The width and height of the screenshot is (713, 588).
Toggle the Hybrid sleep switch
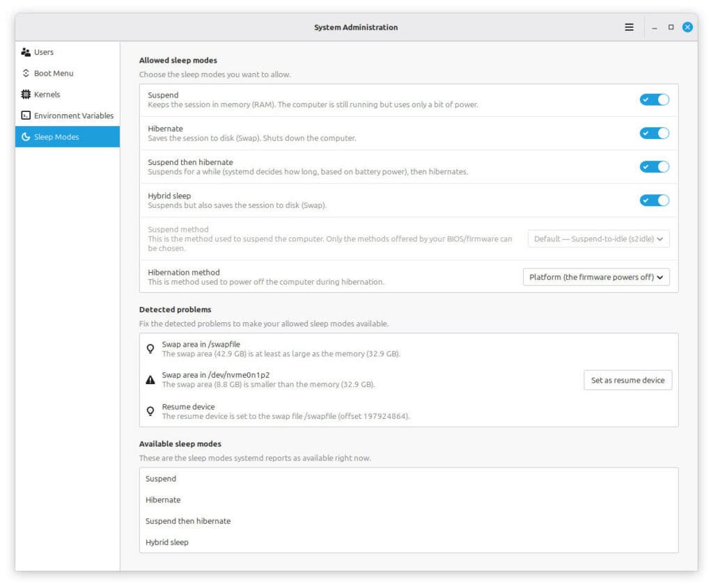click(655, 200)
